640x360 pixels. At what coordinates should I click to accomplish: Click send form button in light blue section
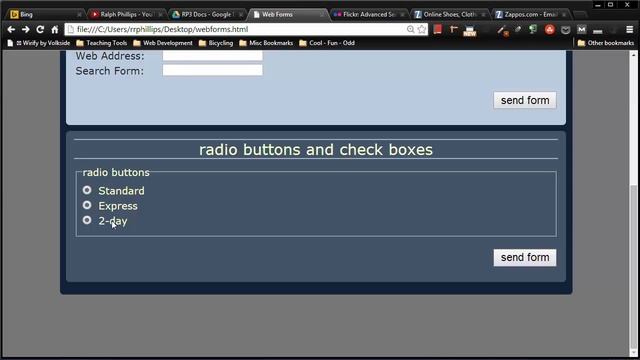click(x=525, y=100)
